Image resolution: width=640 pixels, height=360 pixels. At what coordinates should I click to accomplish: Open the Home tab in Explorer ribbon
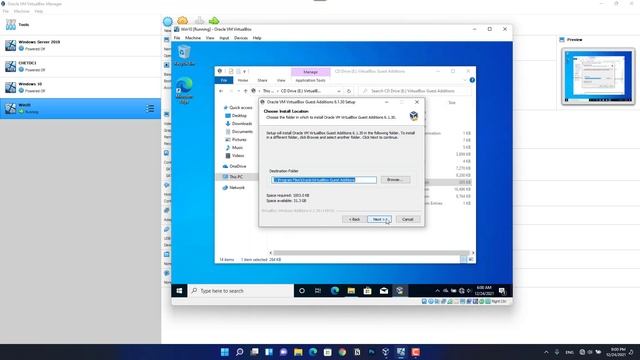click(x=243, y=80)
